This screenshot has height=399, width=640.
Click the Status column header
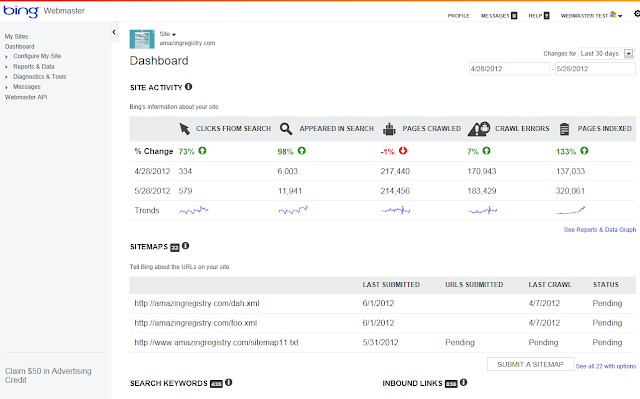pyautogui.click(x=606, y=285)
